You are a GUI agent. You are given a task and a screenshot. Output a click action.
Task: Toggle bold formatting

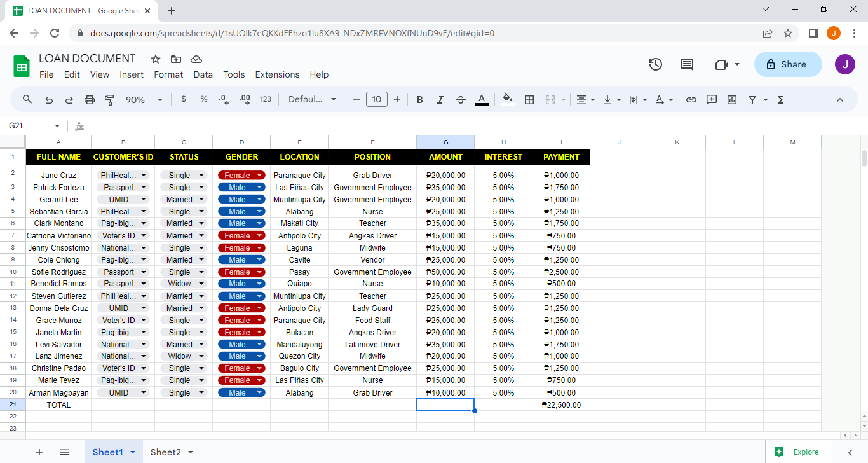coord(419,100)
